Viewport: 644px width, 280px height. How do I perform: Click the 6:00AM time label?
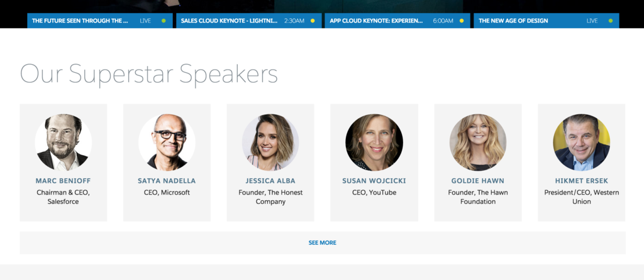click(x=443, y=21)
